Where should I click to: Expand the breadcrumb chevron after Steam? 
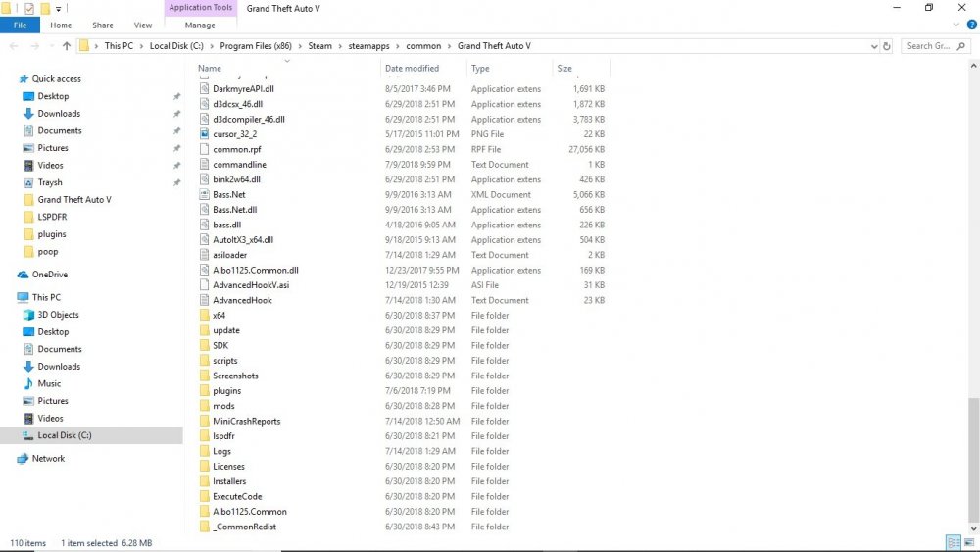(341, 46)
